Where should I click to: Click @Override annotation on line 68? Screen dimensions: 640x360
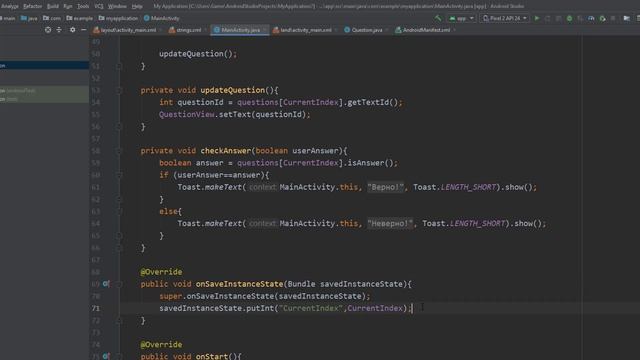tap(161, 272)
